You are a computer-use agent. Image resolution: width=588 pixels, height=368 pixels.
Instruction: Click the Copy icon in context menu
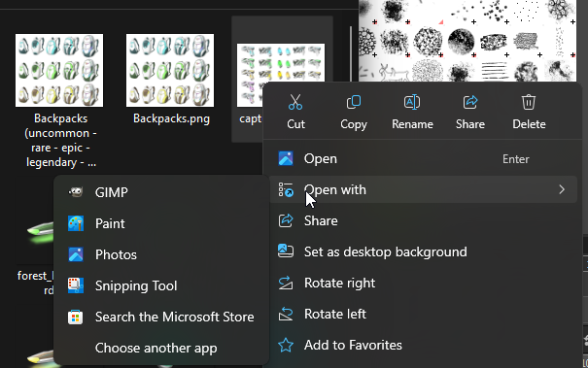tap(354, 102)
